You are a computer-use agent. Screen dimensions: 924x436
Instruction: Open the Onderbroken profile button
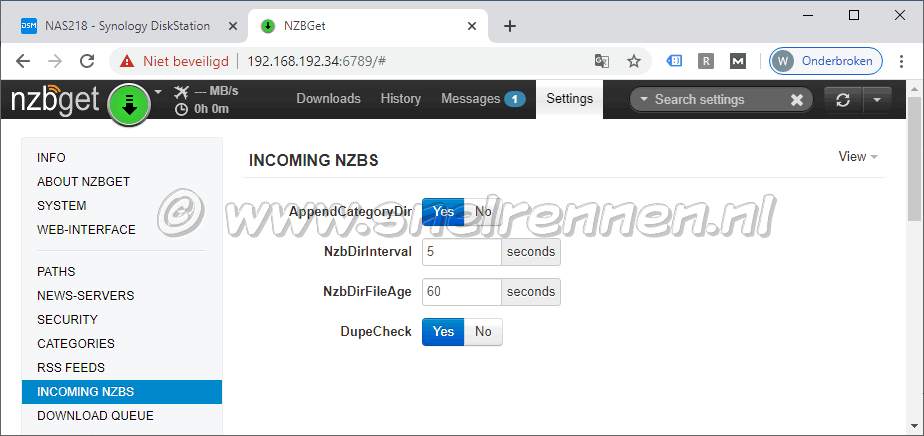826,61
